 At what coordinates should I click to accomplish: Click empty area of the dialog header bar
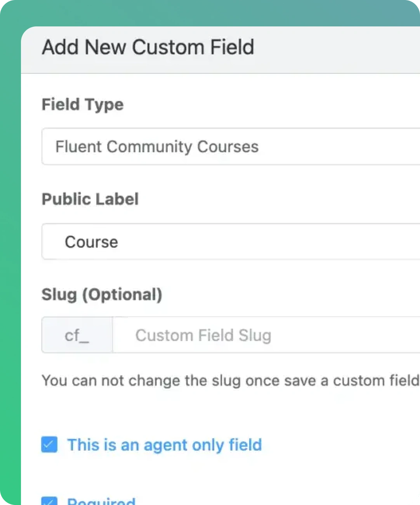pyautogui.click(x=338, y=49)
